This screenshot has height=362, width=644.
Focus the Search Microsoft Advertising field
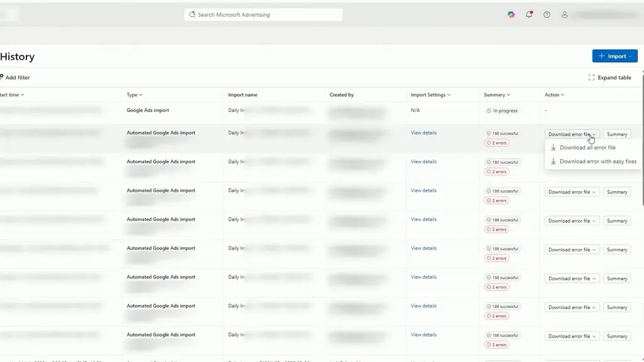tap(264, 15)
